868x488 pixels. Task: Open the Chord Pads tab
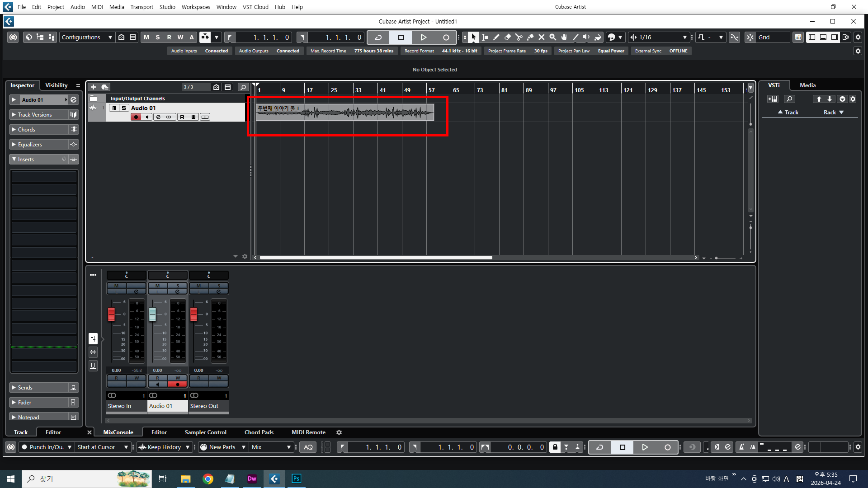tap(259, 432)
